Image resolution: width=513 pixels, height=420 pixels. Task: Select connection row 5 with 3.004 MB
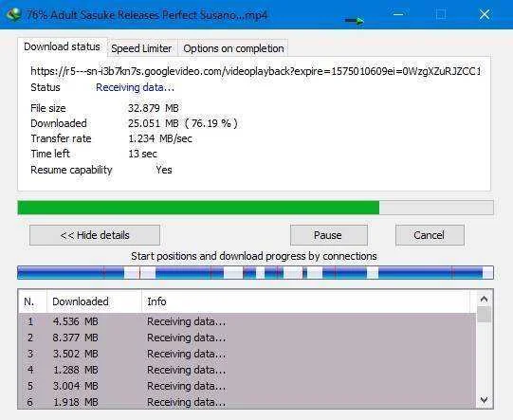[x=247, y=386]
